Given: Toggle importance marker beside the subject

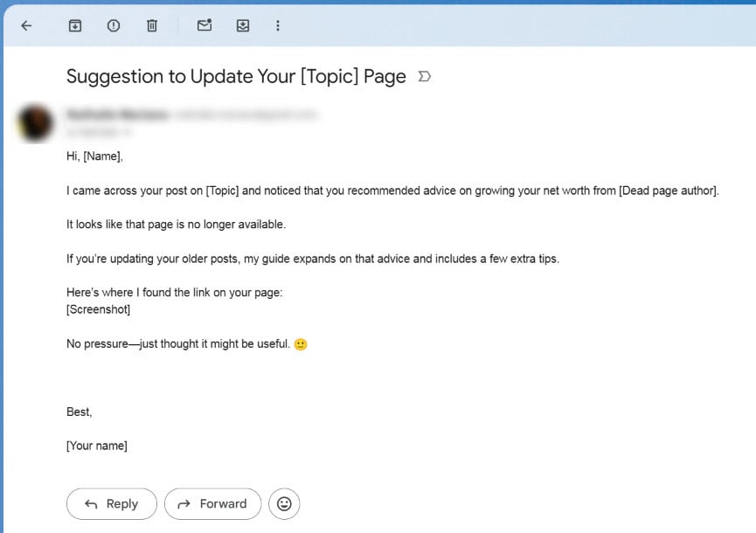Looking at the screenshot, I should tap(425, 77).
